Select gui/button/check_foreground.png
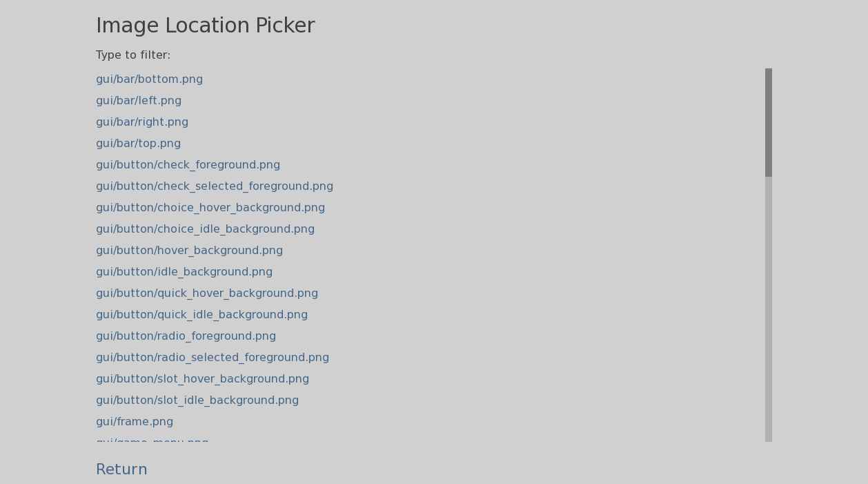This screenshot has height=484, width=868. 188,164
